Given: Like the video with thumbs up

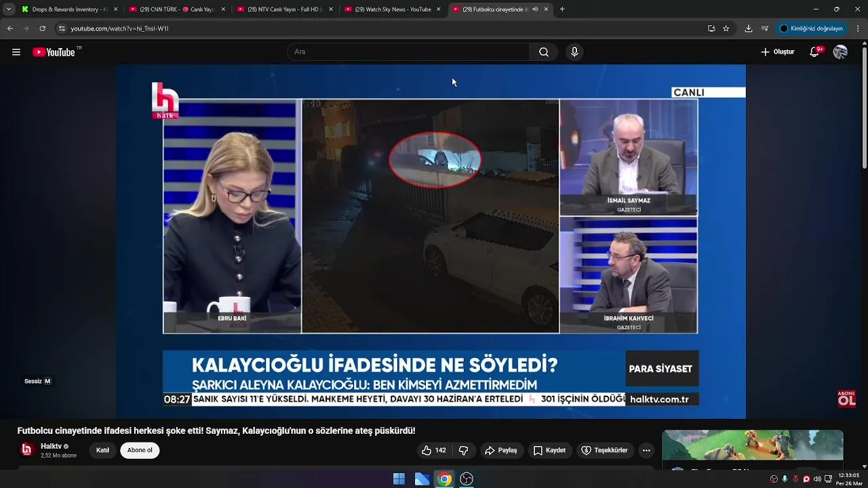Looking at the screenshot, I should (x=434, y=450).
